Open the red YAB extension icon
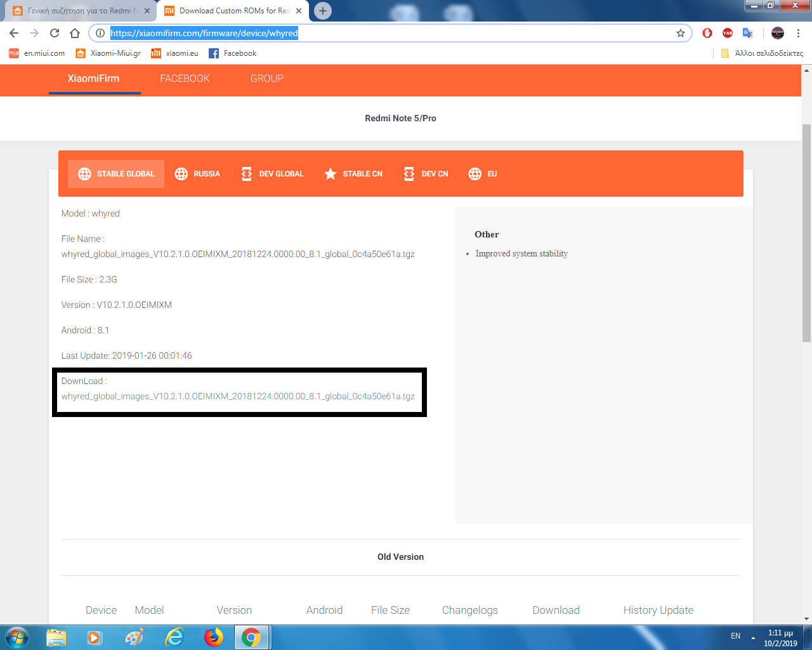 pyautogui.click(x=728, y=33)
